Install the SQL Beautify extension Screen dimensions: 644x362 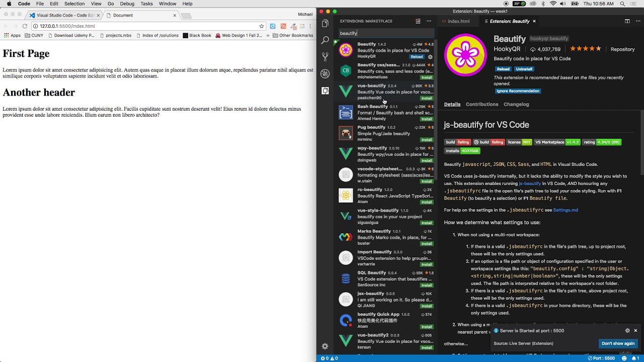click(x=427, y=285)
